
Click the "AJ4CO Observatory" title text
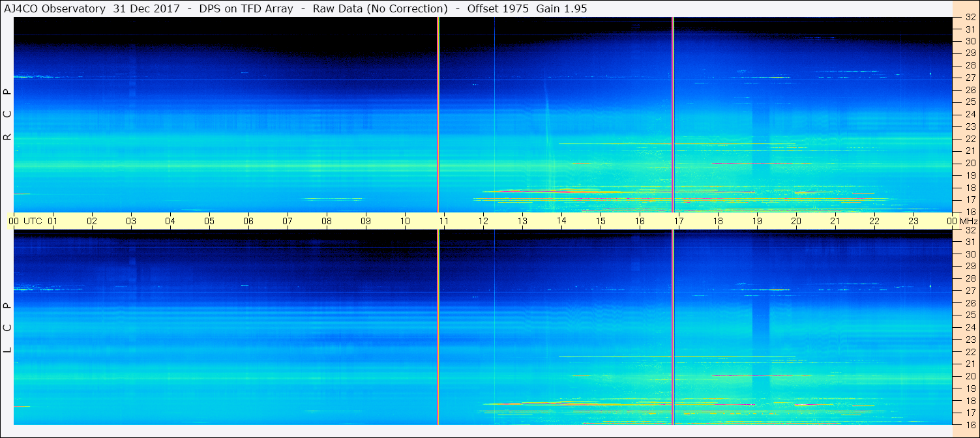[56, 9]
